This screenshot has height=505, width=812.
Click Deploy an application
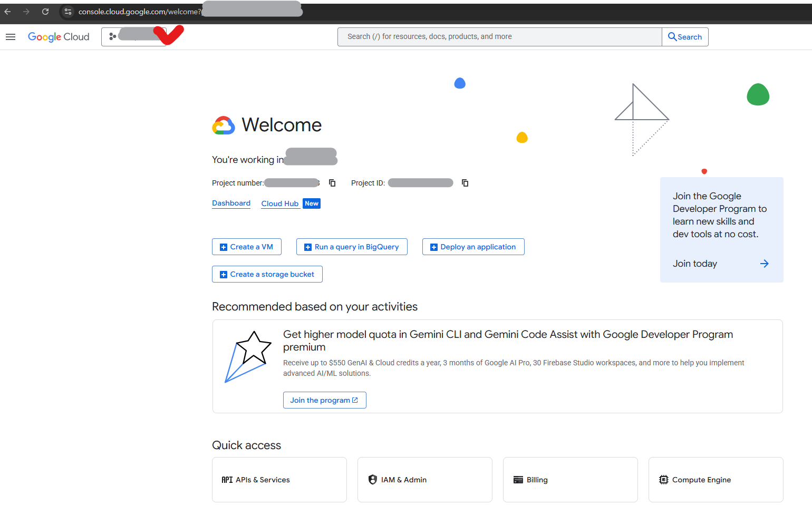click(x=473, y=246)
